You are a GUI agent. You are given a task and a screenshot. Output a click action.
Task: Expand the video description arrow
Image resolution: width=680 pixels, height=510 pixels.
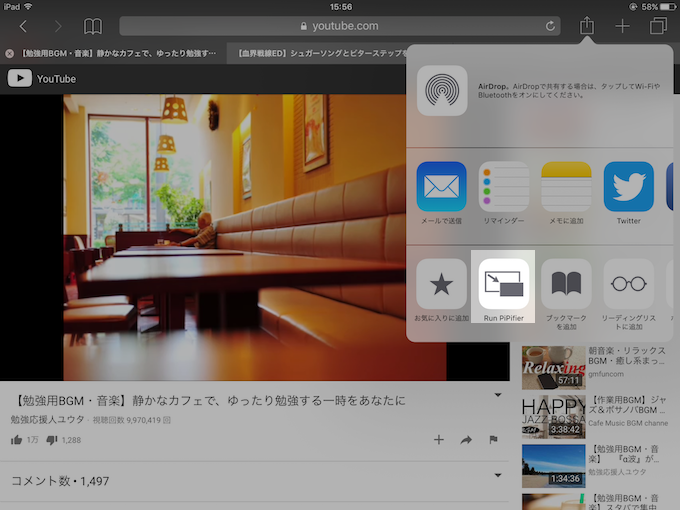[498, 395]
